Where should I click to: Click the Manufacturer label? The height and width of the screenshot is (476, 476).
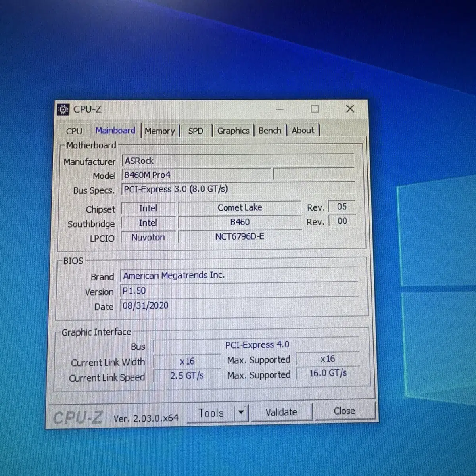(89, 162)
